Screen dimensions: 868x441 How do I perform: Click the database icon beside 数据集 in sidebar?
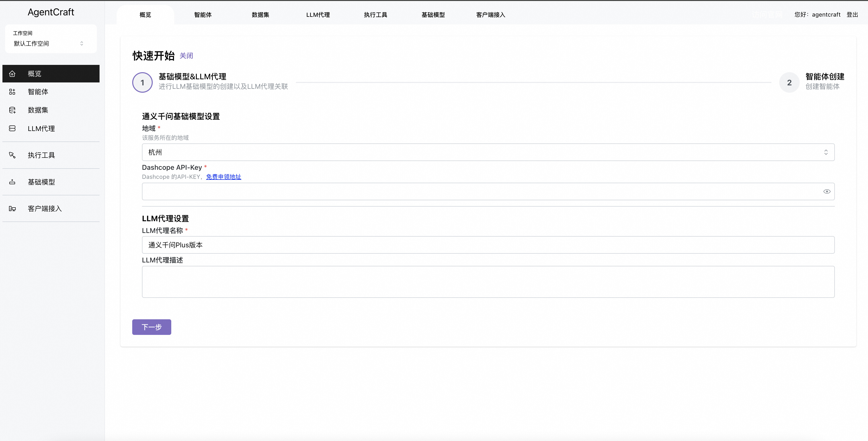point(12,110)
